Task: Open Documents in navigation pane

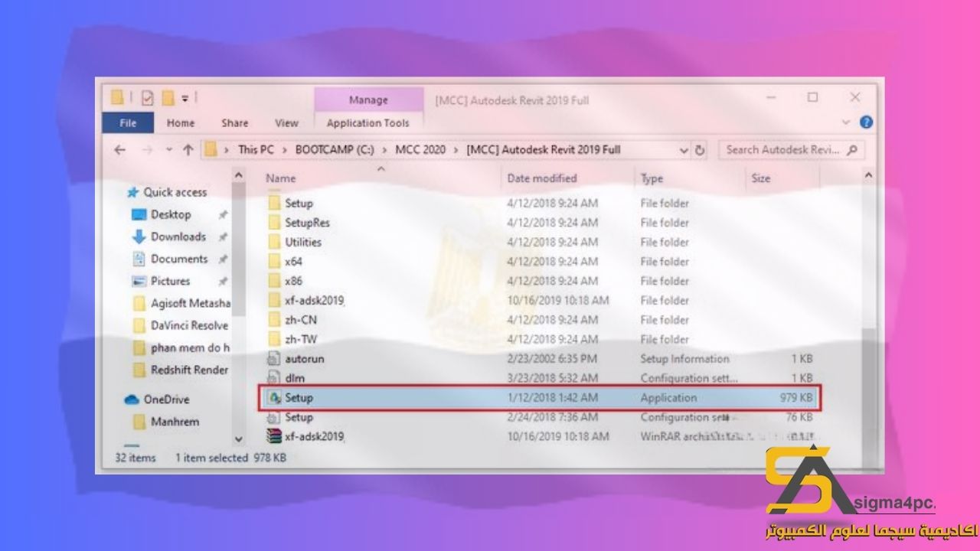Action: click(x=179, y=259)
